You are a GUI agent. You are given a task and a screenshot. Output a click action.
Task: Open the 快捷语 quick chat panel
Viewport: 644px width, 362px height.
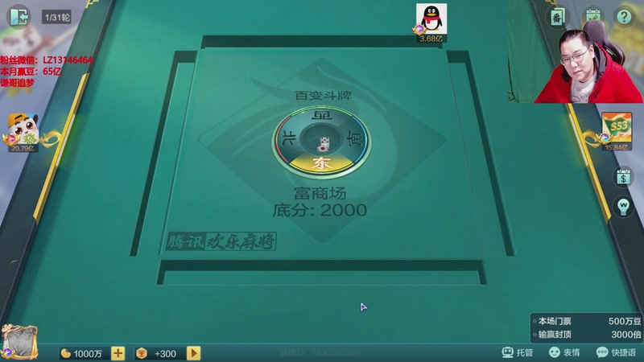(x=616, y=352)
